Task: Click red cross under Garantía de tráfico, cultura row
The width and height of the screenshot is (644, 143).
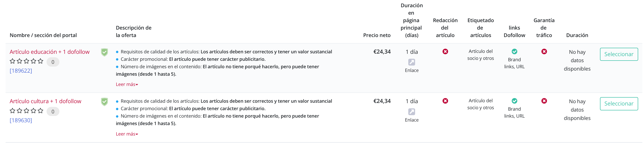Action: [544, 101]
